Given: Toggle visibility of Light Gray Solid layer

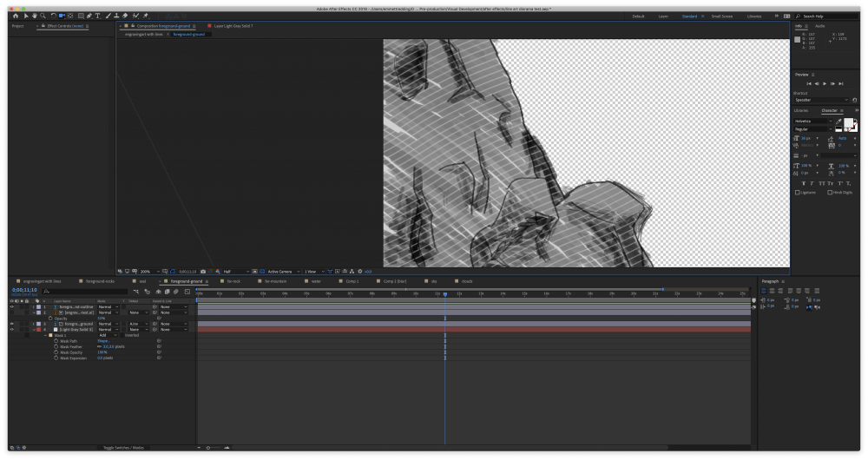Looking at the screenshot, I should point(11,329).
